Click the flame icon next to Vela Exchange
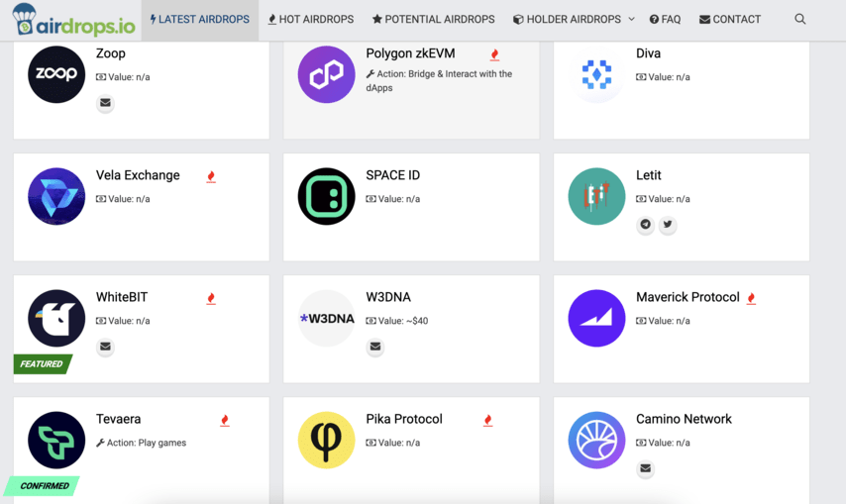The height and width of the screenshot is (504, 846). click(211, 176)
